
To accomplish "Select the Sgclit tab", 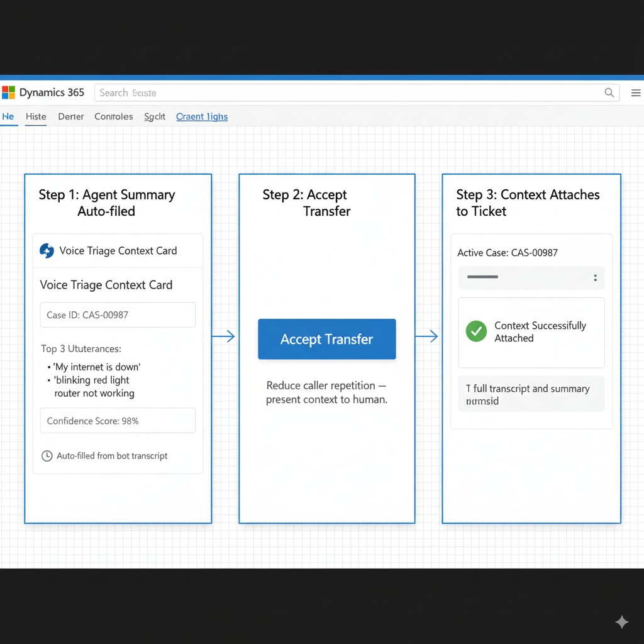I will click(x=155, y=116).
